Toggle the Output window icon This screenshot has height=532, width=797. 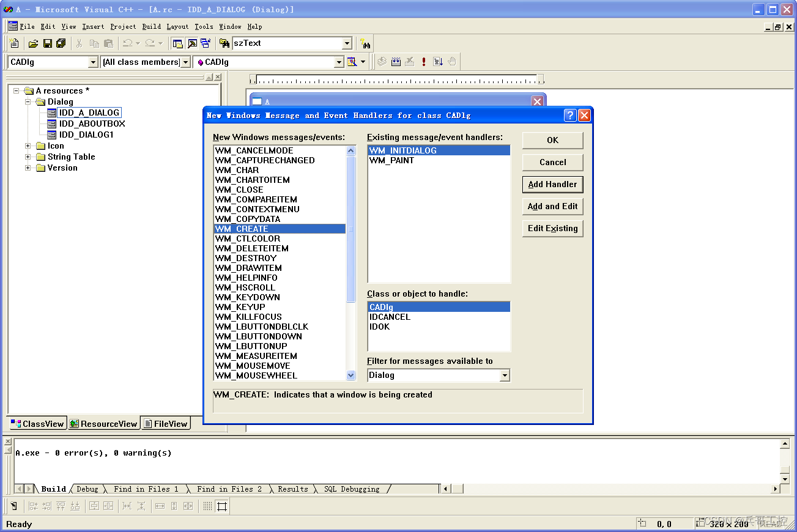pos(191,43)
